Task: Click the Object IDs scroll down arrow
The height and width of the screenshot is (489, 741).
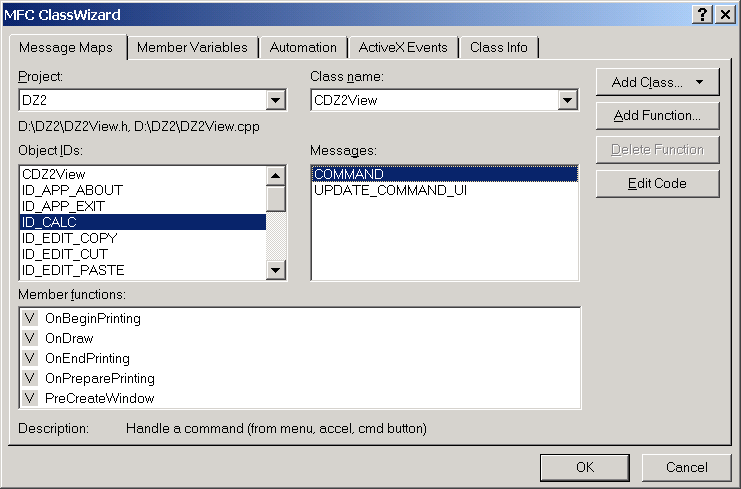Action: point(276,270)
